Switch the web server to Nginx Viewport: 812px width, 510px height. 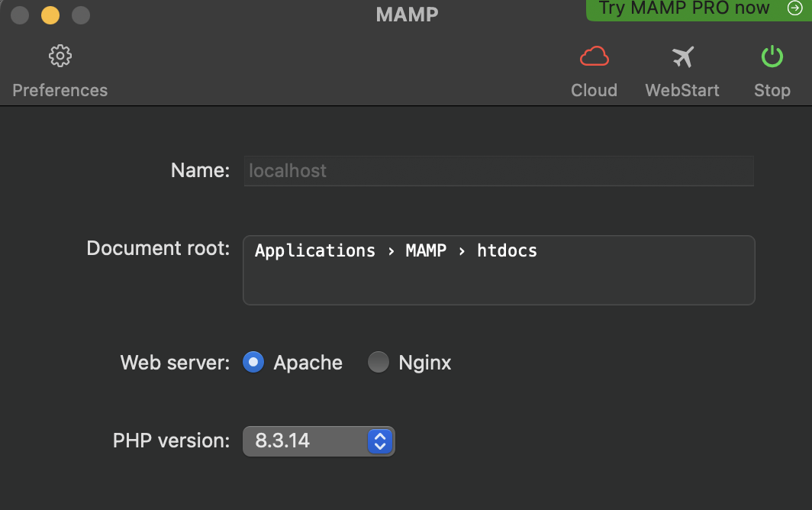coord(379,362)
